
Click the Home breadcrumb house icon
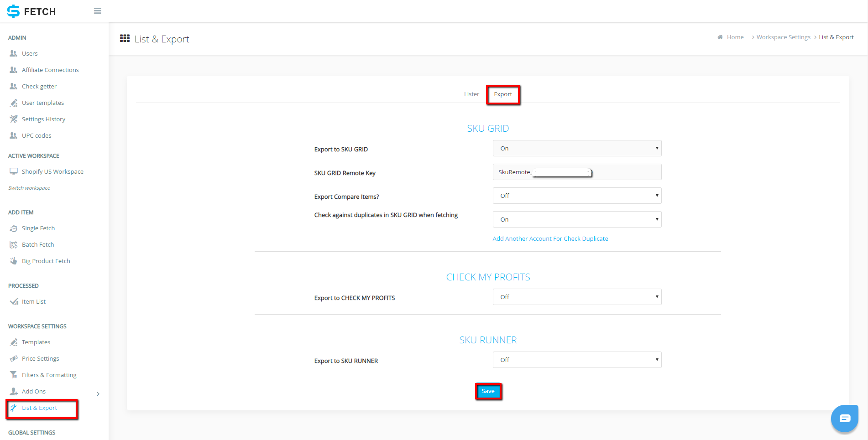pos(720,37)
